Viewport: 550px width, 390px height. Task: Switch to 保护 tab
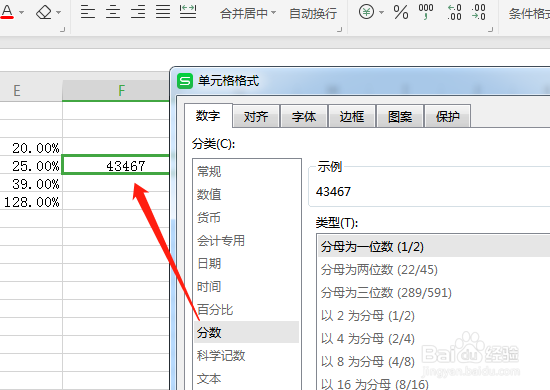click(448, 116)
